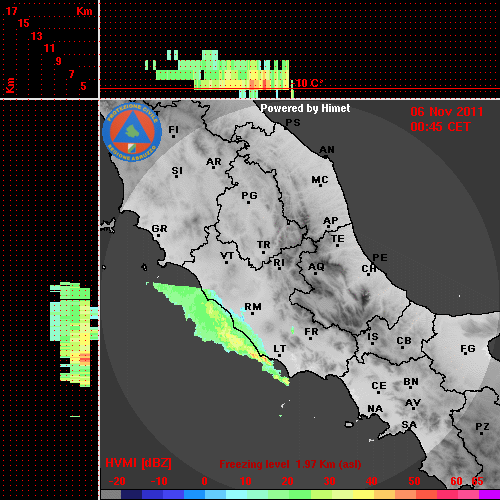The width and height of the screenshot is (500, 500).
Task: Click the 17 km height axis label
Action: [11, 11]
